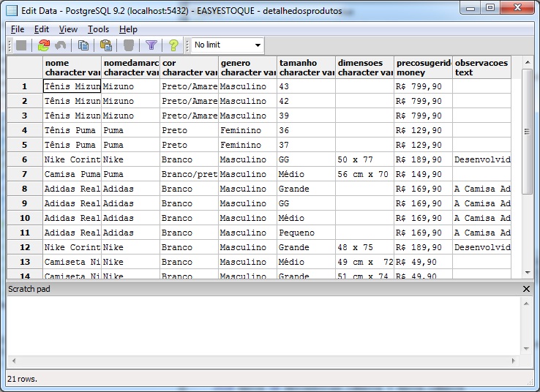Open the Tools menu
The height and width of the screenshot is (392, 540).
click(x=98, y=29)
